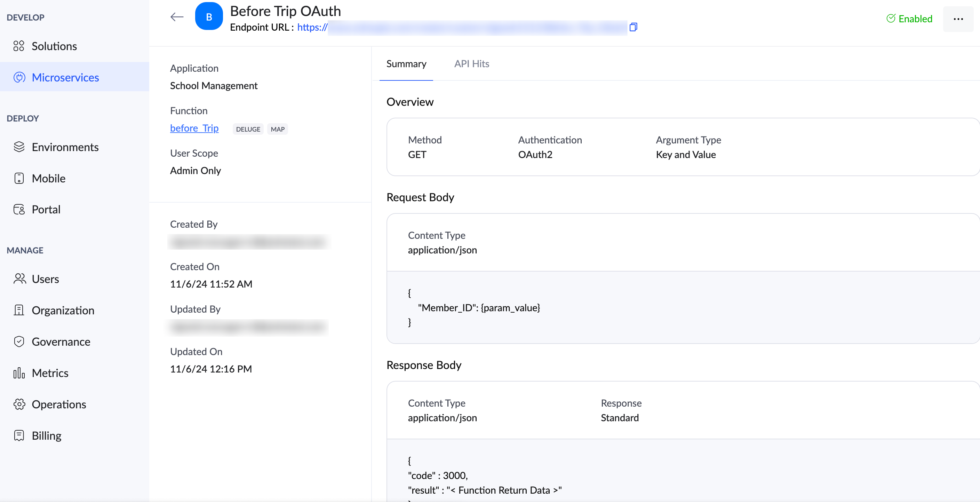980x502 pixels.
Task: Open the three-dot more options menu
Action: (958, 19)
